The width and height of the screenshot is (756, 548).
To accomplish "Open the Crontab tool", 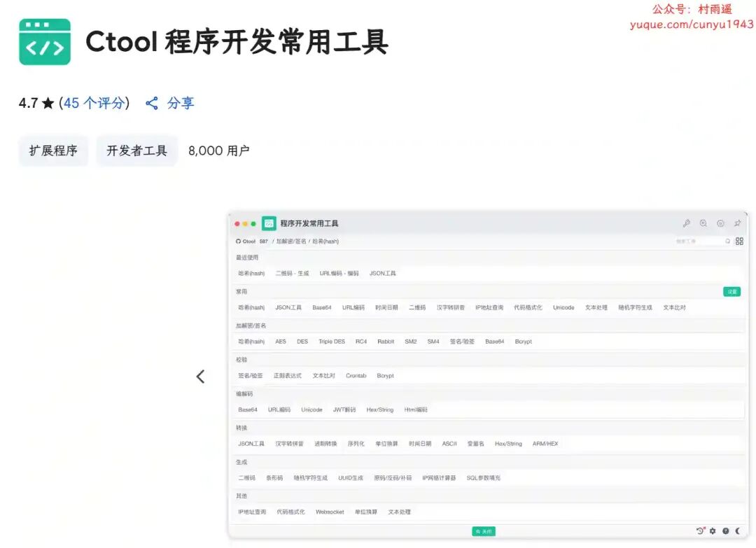I will (x=356, y=376).
